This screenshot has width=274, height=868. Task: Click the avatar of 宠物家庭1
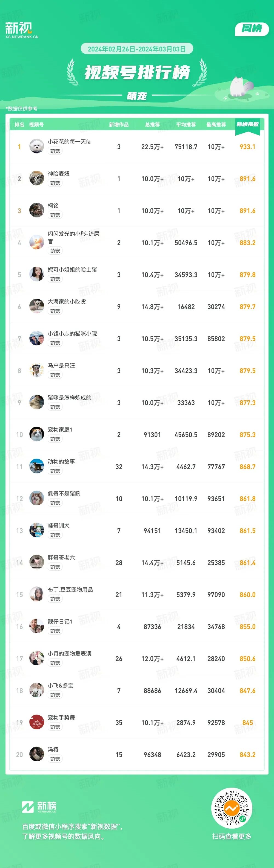click(36, 435)
